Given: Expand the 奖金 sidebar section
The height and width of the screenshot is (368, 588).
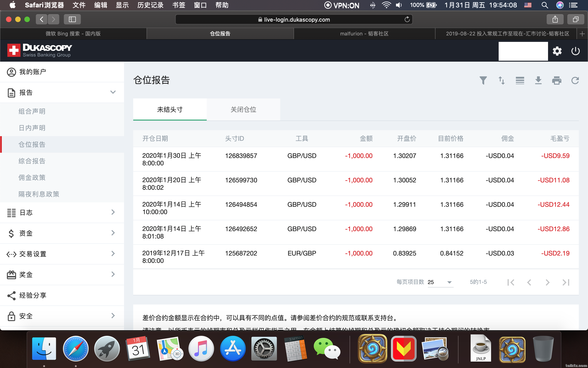Looking at the screenshot, I should point(113,274).
